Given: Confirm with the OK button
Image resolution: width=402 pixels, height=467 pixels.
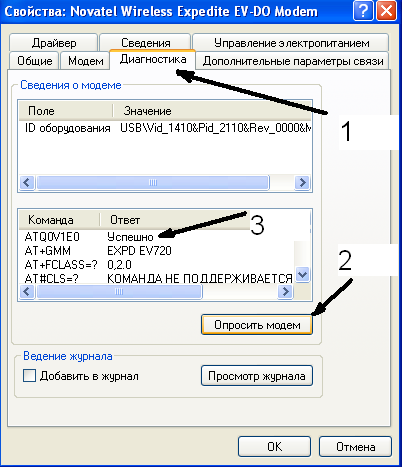Looking at the screenshot, I should click(x=274, y=446).
